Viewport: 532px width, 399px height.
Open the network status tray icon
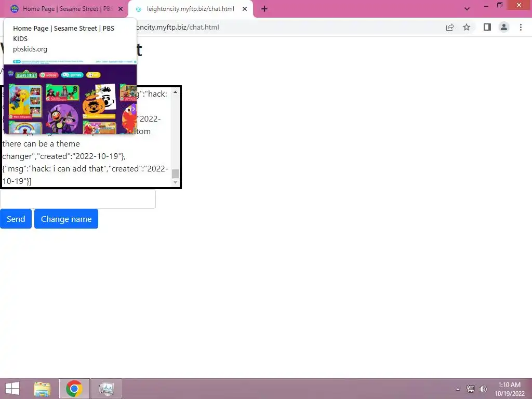point(470,389)
